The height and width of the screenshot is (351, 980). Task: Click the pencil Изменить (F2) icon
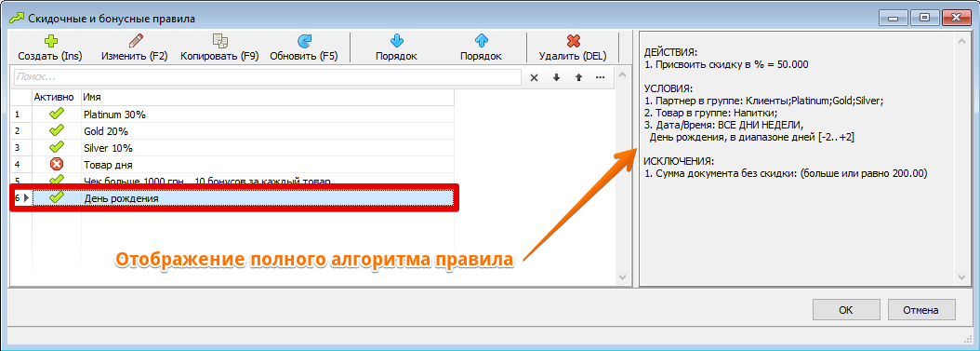tap(135, 41)
